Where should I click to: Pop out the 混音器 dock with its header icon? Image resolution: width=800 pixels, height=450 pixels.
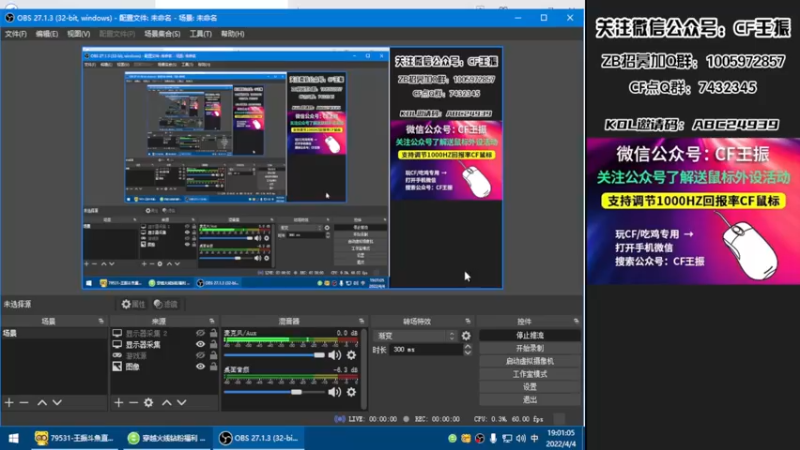(x=362, y=321)
